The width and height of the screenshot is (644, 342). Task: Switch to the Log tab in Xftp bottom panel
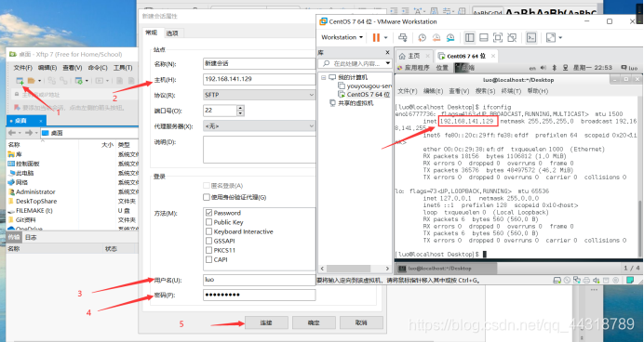coord(31,237)
